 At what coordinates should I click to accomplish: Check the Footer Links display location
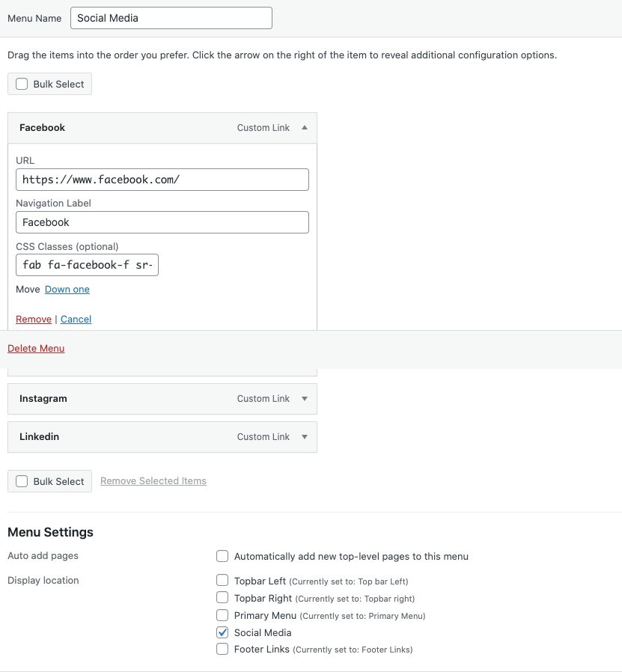click(x=222, y=649)
